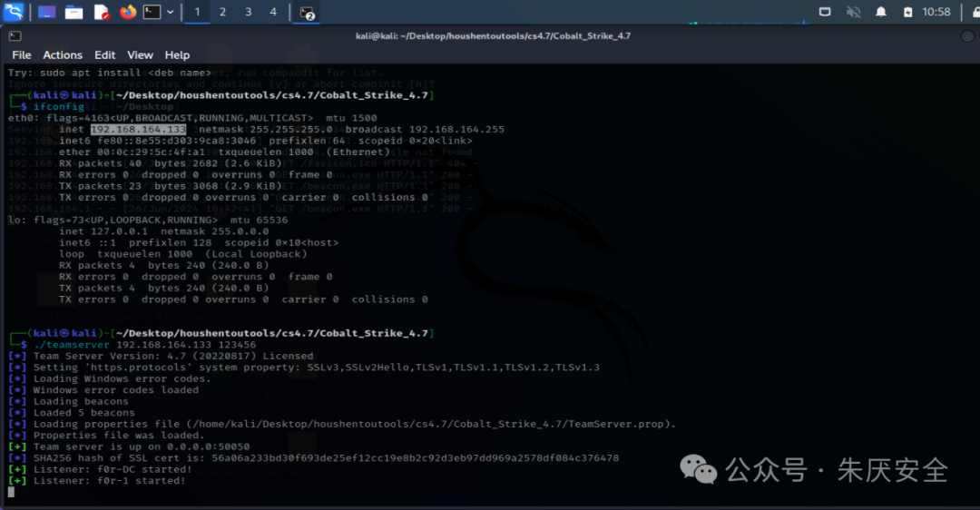Click the round button in terminal title bar
Image resolution: width=980 pixels, height=510 pixels.
(967, 36)
